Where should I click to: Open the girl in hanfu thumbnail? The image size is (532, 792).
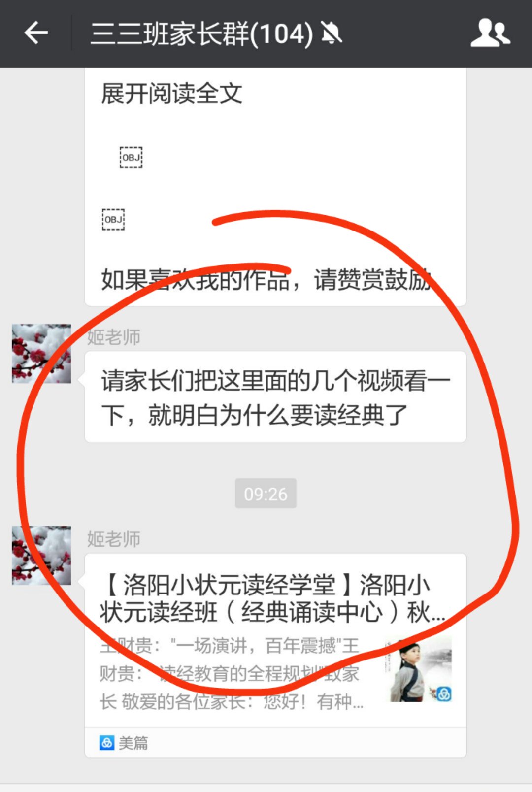(x=418, y=669)
